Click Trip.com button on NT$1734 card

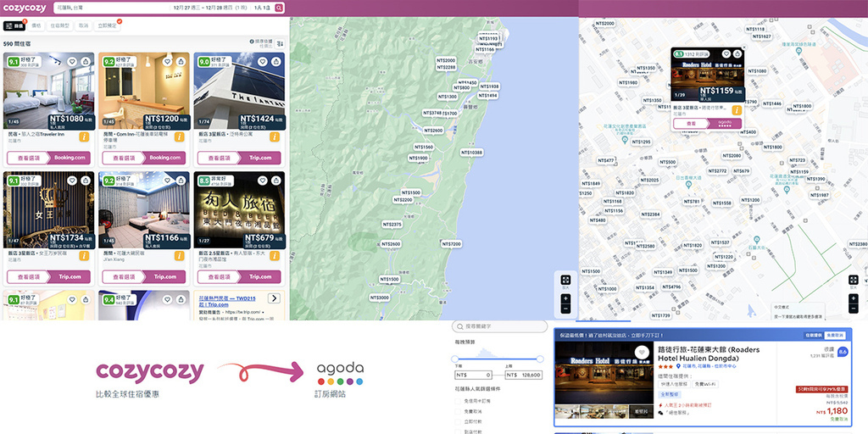pyautogui.click(x=70, y=277)
